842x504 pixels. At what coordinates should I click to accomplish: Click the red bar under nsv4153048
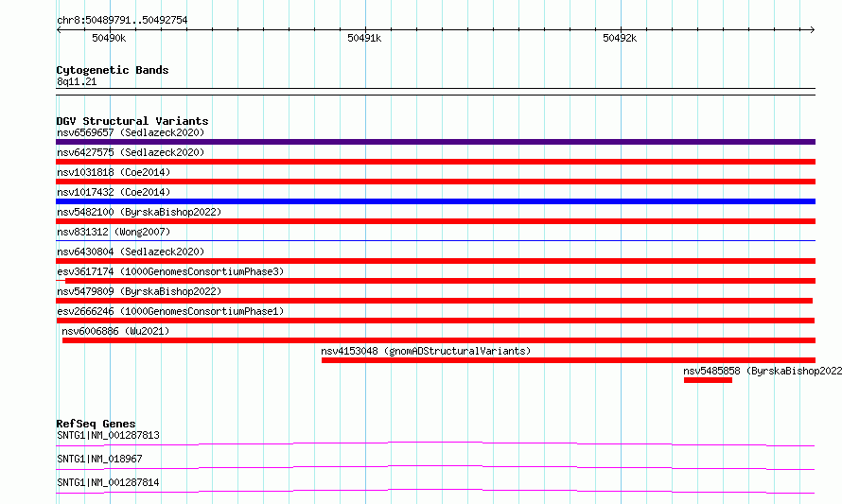[569, 360]
